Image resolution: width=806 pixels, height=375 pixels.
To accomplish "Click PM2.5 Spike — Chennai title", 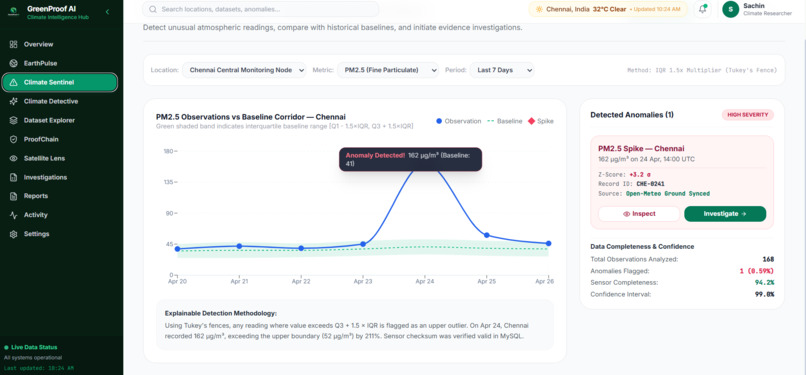I will [641, 148].
